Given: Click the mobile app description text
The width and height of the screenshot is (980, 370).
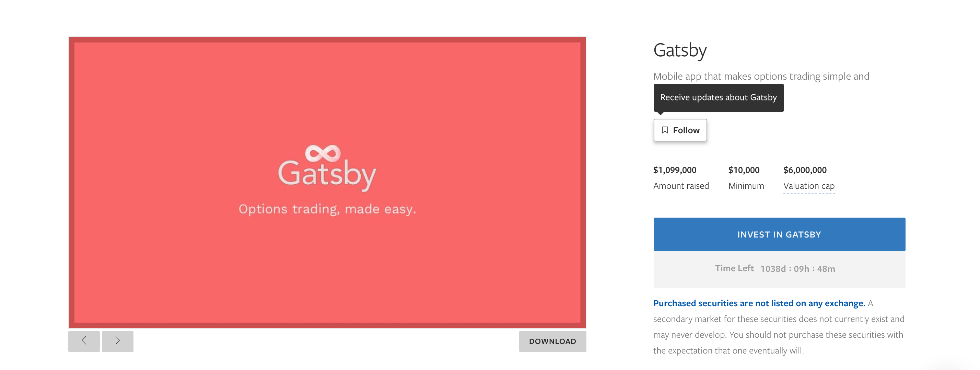Looking at the screenshot, I should point(761,77).
